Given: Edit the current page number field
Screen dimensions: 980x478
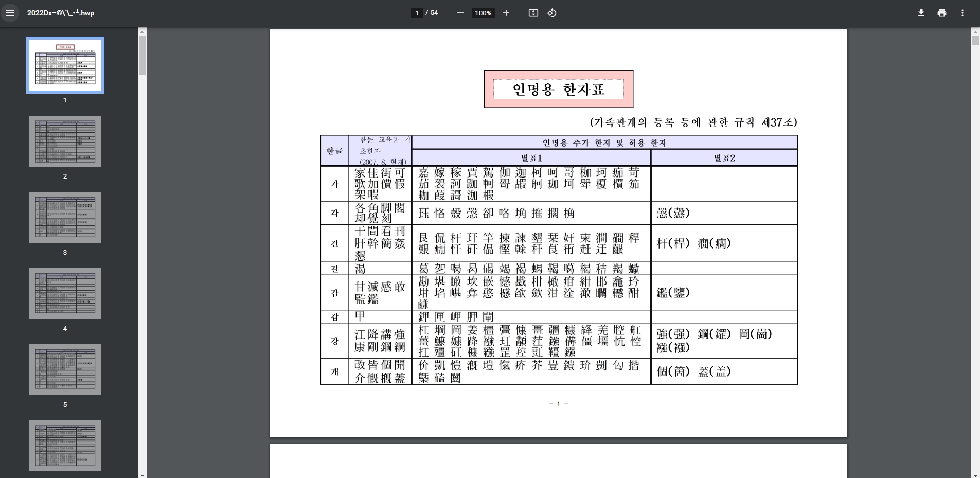Looking at the screenshot, I should pos(417,13).
